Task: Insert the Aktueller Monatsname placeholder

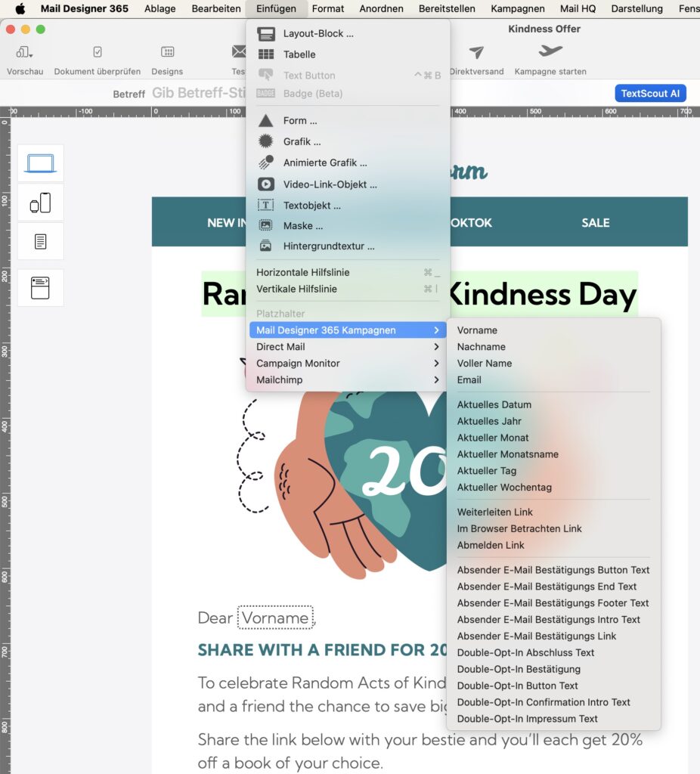Action: point(553,454)
